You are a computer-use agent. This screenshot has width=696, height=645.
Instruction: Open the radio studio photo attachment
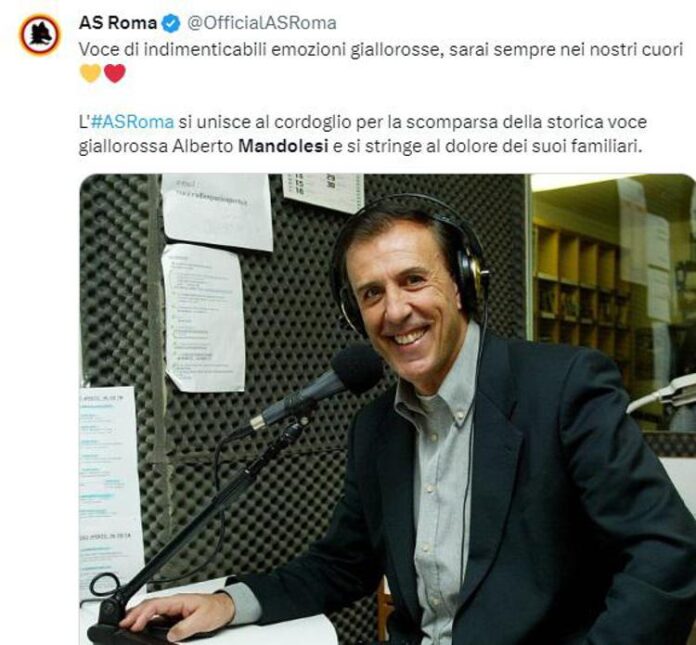pos(387,409)
